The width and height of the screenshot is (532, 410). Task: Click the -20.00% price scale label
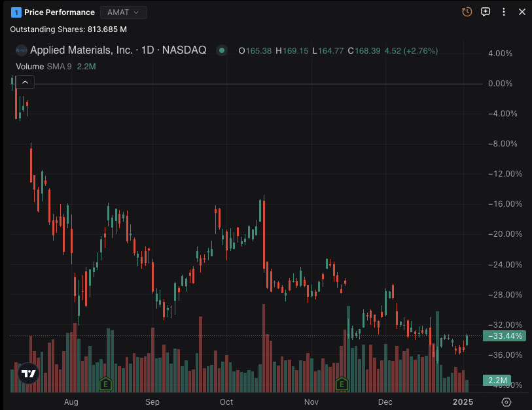(x=505, y=234)
